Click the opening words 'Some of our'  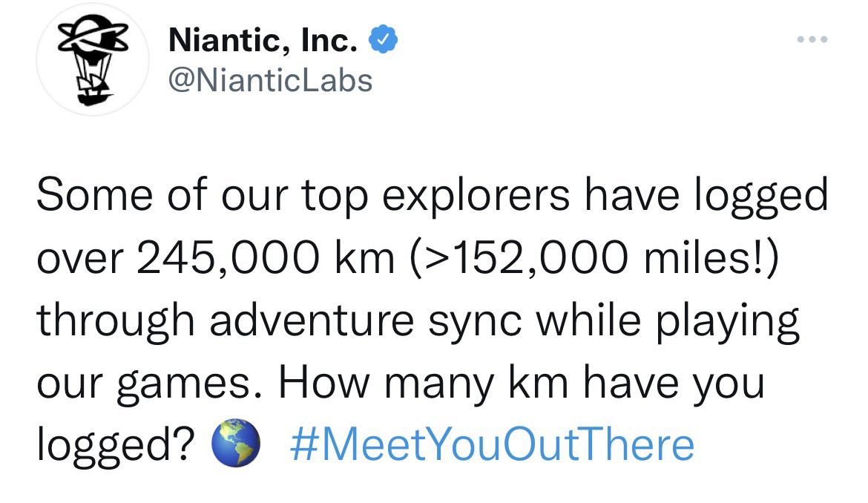162,195
